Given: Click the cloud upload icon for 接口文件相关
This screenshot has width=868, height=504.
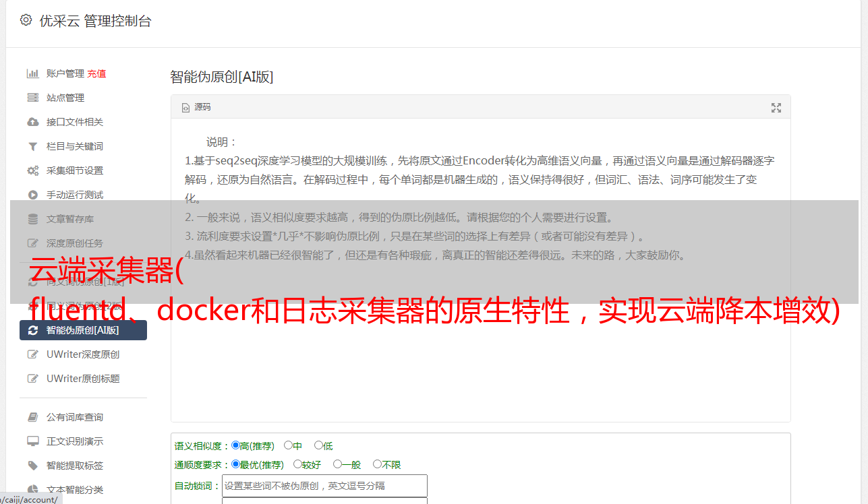Looking at the screenshot, I should pyautogui.click(x=32, y=122).
